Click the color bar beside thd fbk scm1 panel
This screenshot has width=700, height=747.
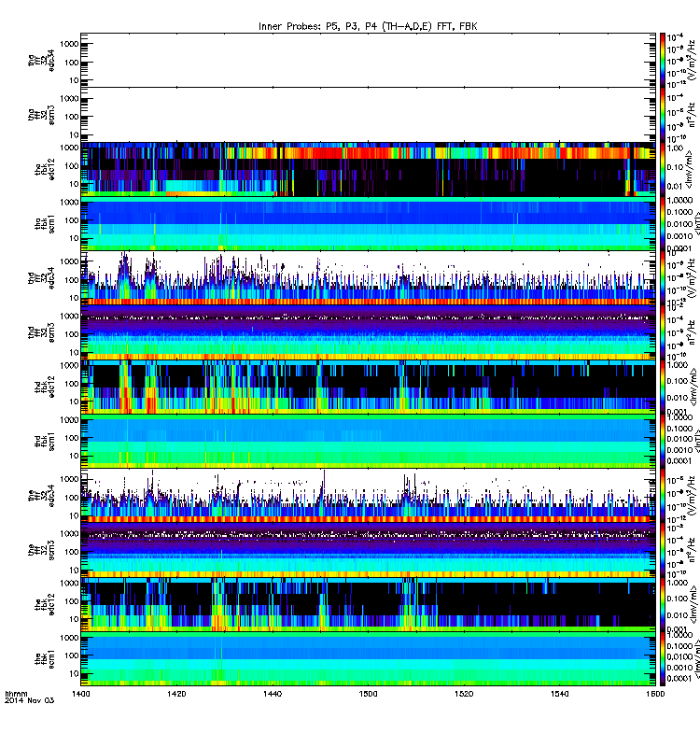click(x=663, y=441)
